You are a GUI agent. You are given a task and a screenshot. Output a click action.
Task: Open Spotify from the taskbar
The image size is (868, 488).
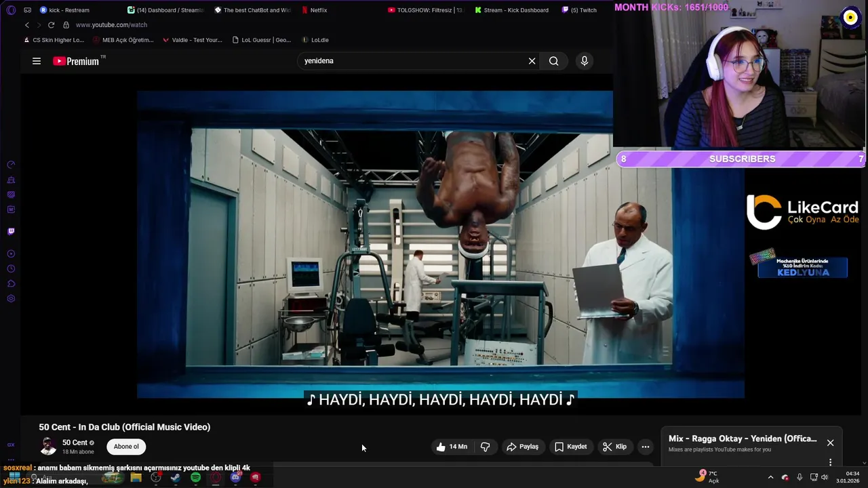pos(195,478)
